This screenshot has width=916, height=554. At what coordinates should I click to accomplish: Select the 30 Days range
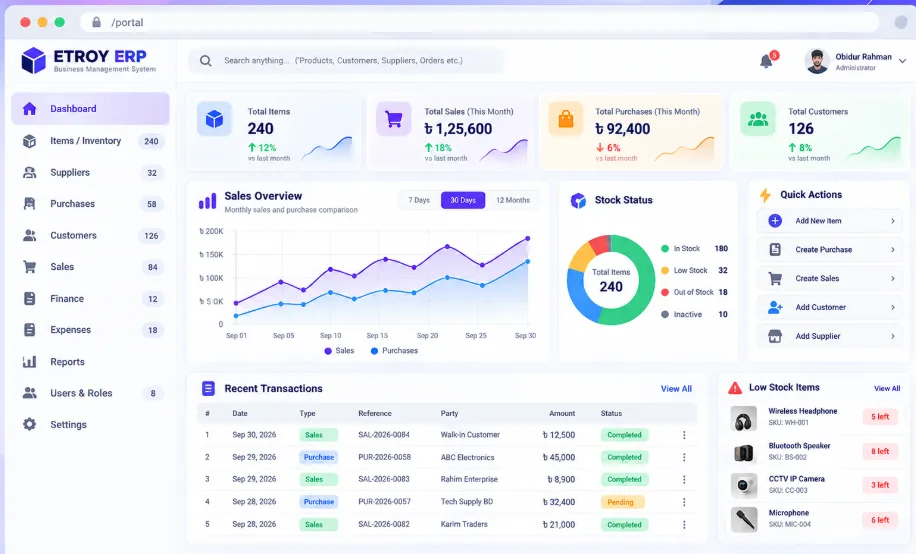pyautogui.click(x=463, y=200)
